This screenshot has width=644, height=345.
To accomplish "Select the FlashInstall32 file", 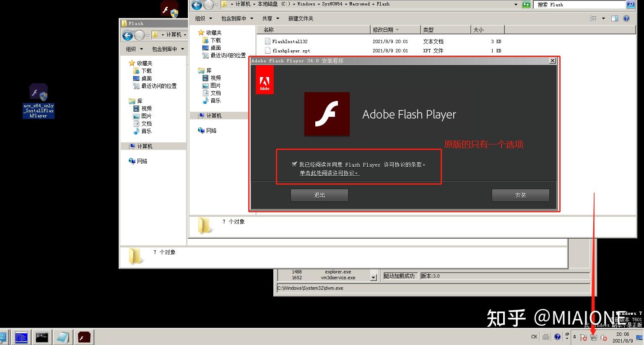I will point(290,41).
